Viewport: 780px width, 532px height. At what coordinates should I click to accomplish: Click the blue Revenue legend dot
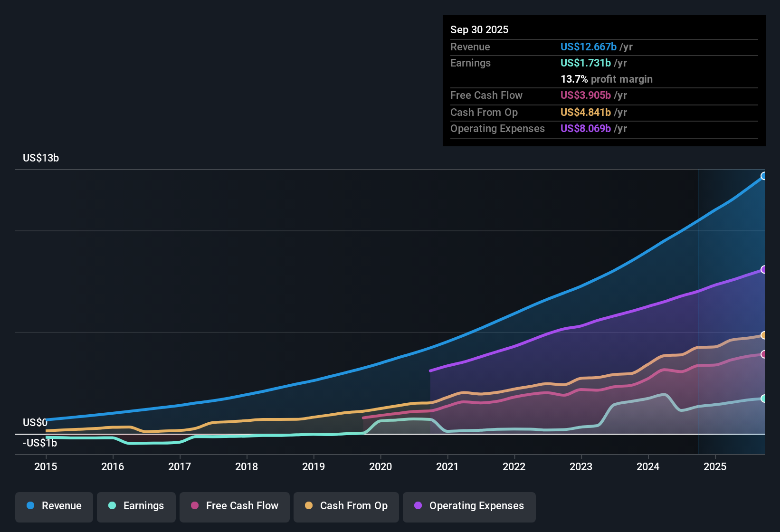point(30,506)
